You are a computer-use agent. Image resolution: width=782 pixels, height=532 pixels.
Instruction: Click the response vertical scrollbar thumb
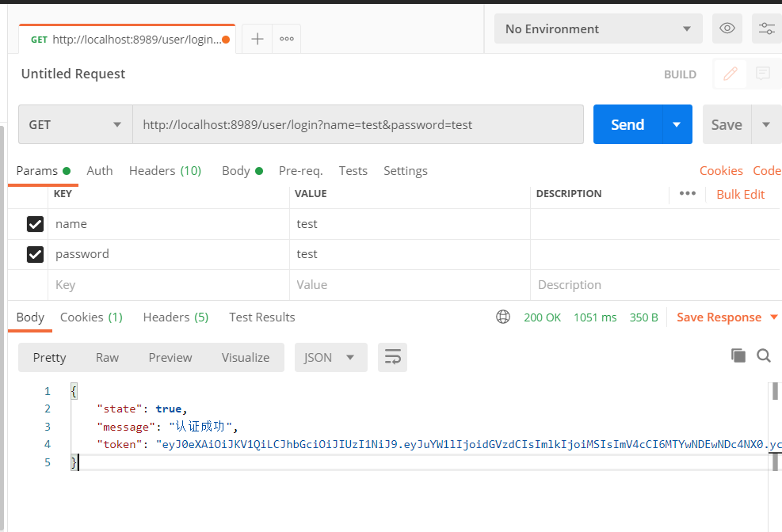[775, 391]
